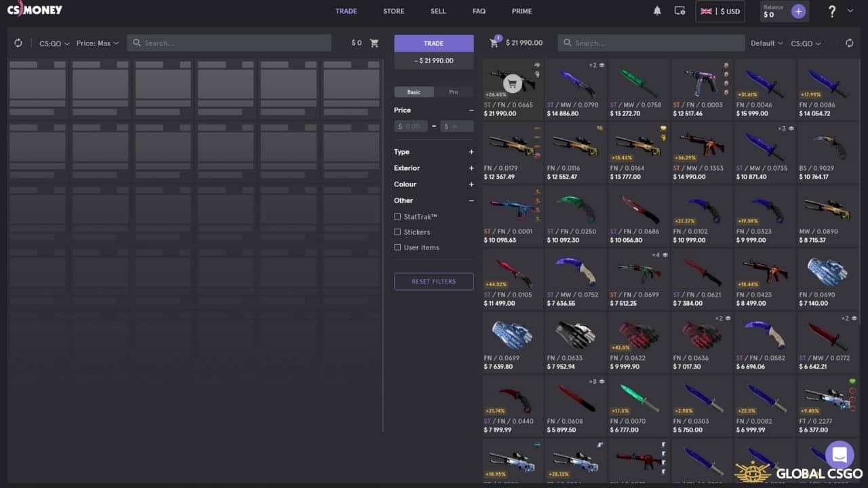Click the cart overlay on the $ 21 990.00 item
Viewport: 868px width, 488px height.
coord(513,84)
